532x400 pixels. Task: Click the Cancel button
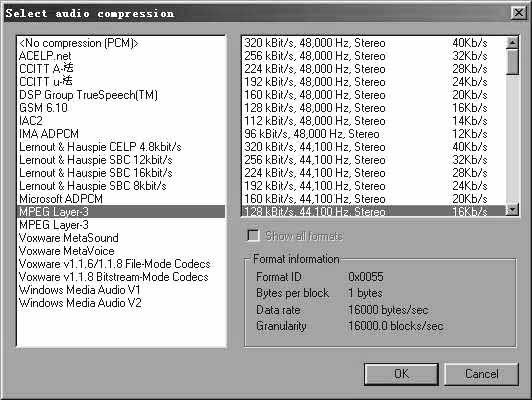481,374
